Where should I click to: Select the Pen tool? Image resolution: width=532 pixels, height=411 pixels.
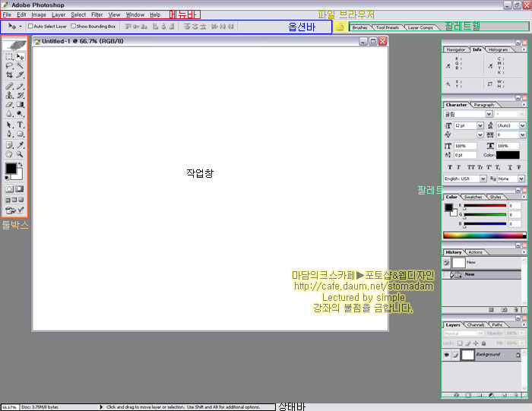(x=9, y=134)
